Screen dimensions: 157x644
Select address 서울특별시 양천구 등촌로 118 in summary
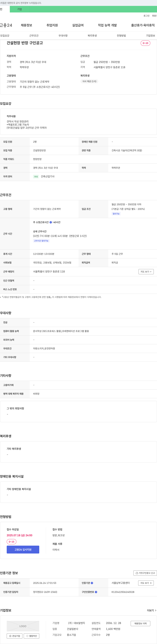pos(109,67)
